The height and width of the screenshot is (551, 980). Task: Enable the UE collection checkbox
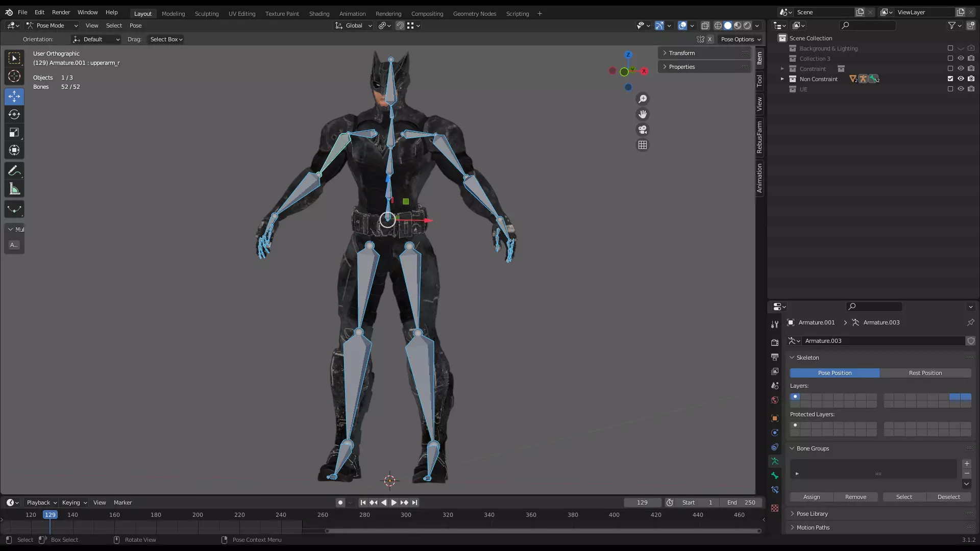pyautogui.click(x=950, y=89)
